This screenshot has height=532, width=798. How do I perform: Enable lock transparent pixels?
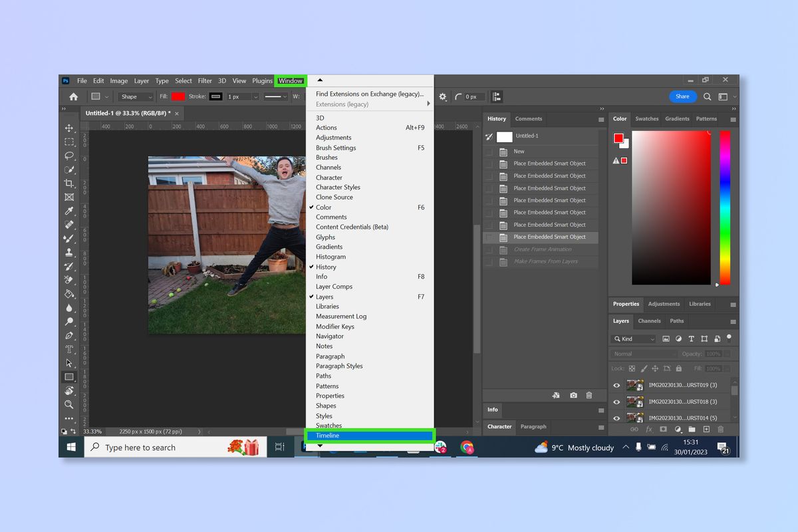pos(632,368)
